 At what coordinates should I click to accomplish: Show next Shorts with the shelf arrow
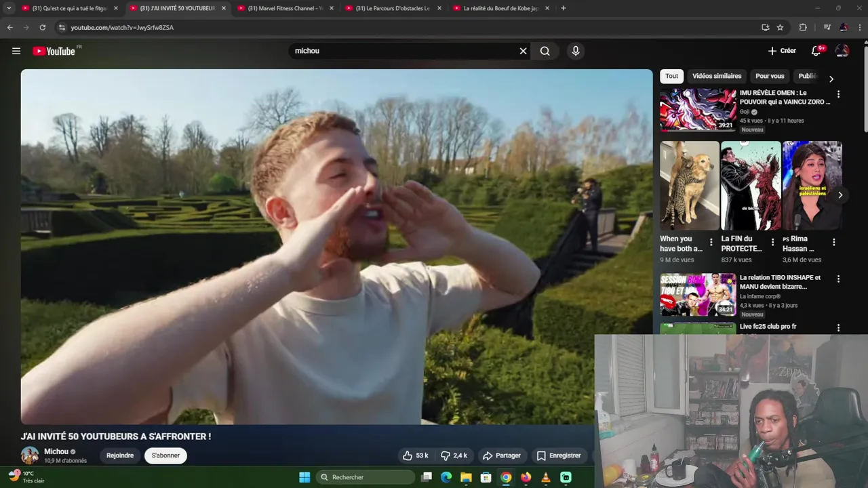point(840,195)
